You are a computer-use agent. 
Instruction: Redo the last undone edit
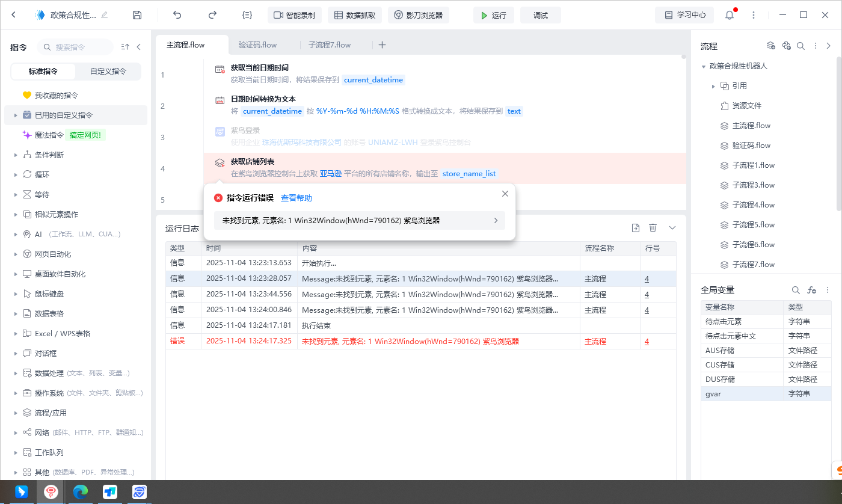coord(212,15)
